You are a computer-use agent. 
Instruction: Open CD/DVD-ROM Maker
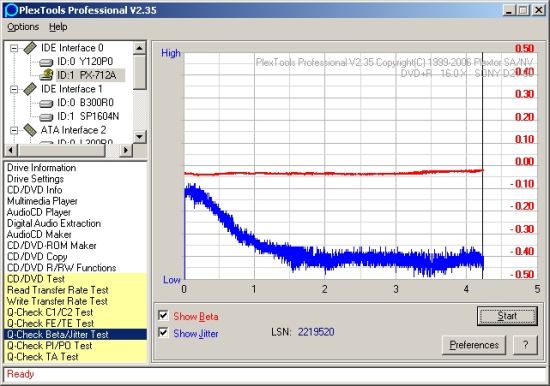52,246
